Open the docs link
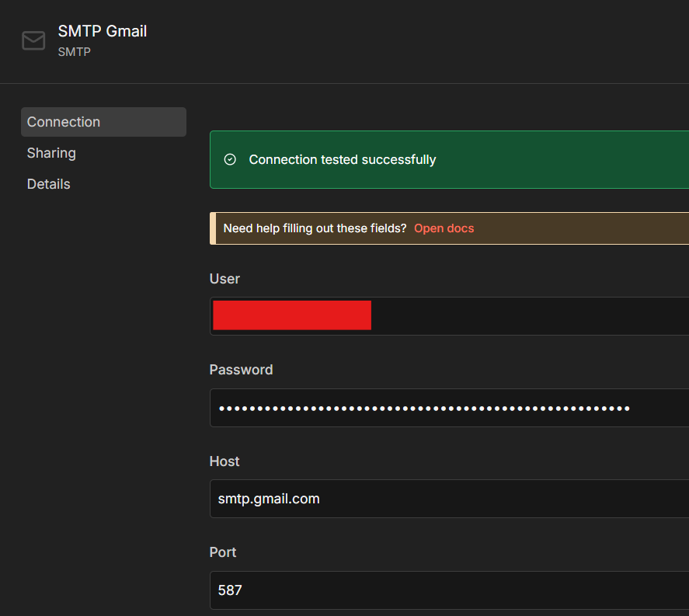The width and height of the screenshot is (689, 616). click(x=444, y=228)
